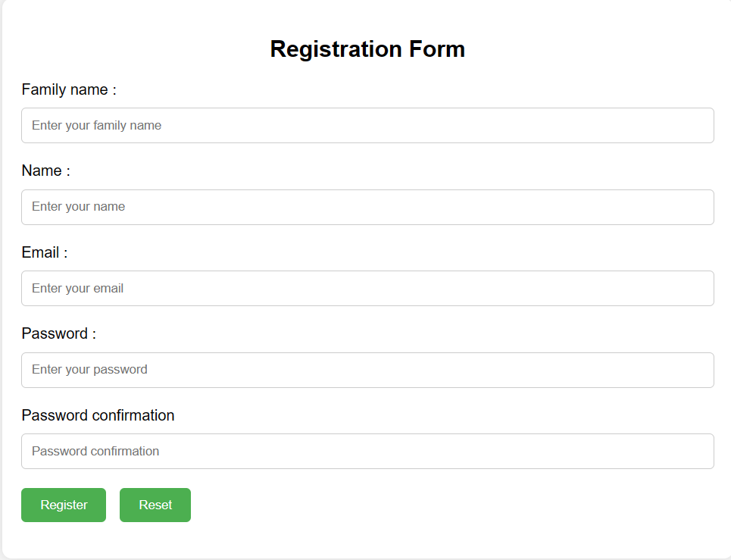The height and width of the screenshot is (560, 731).
Task: Click the 'Enter your email' placeholder text
Action: coord(77,289)
